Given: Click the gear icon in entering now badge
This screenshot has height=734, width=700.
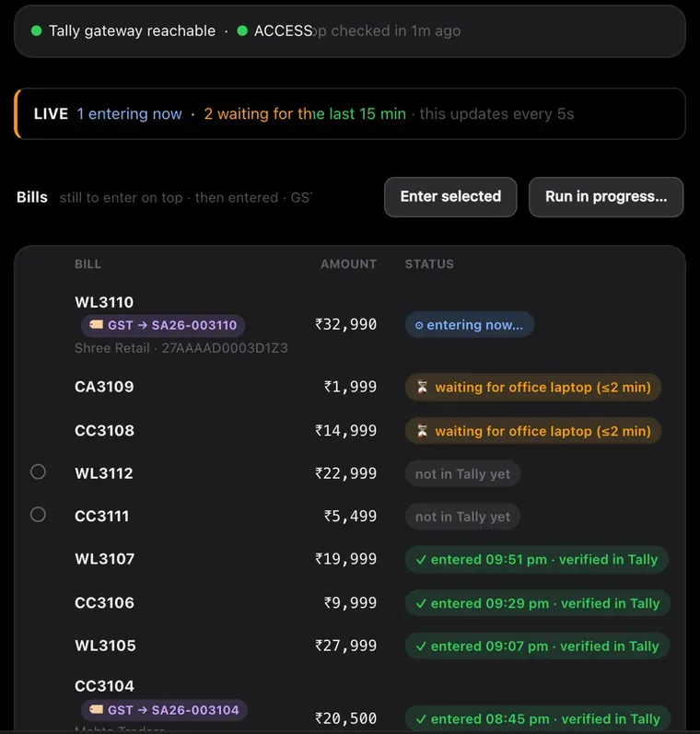Looking at the screenshot, I should point(419,325).
